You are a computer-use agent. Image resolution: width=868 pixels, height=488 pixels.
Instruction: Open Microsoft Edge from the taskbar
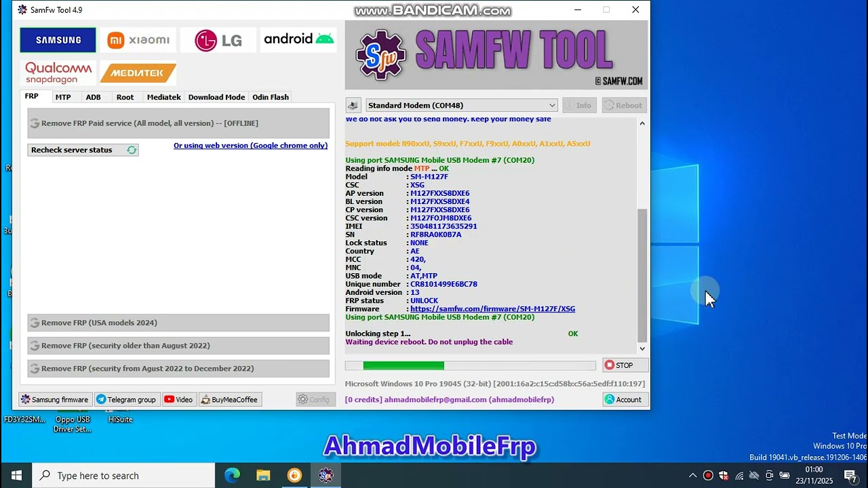[232, 476]
